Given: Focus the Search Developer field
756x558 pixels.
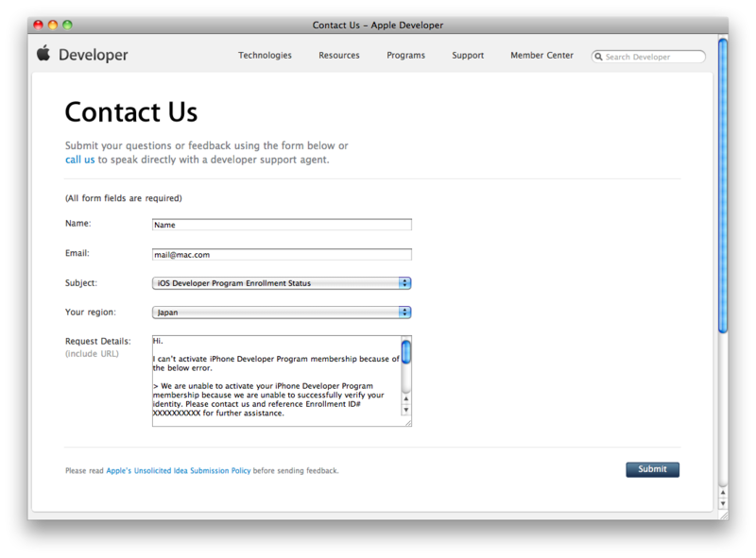Looking at the screenshot, I should pyautogui.click(x=648, y=57).
